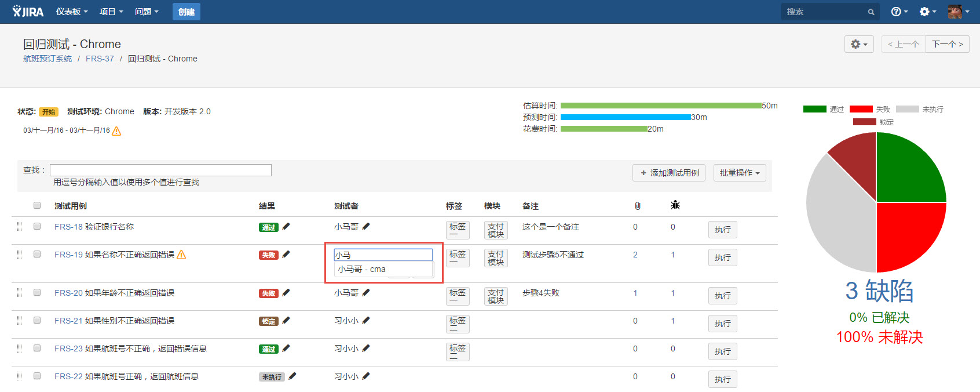The width and height of the screenshot is (980, 392).
Task: Open the 标签 selector for FRS-21
Action: pos(458,324)
